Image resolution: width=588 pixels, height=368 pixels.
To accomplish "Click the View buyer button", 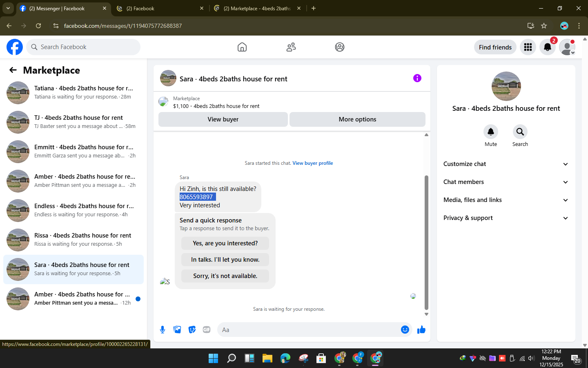I will pyautogui.click(x=223, y=119).
